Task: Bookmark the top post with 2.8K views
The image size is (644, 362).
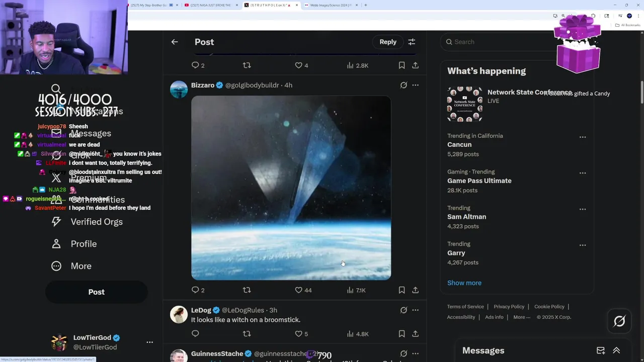Action: pyautogui.click(x=401, y=65)
